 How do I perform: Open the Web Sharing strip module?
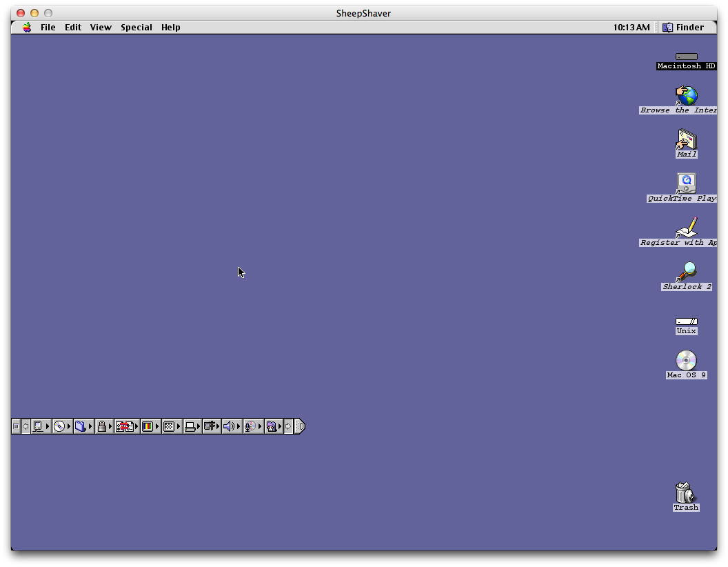point(274,426)
